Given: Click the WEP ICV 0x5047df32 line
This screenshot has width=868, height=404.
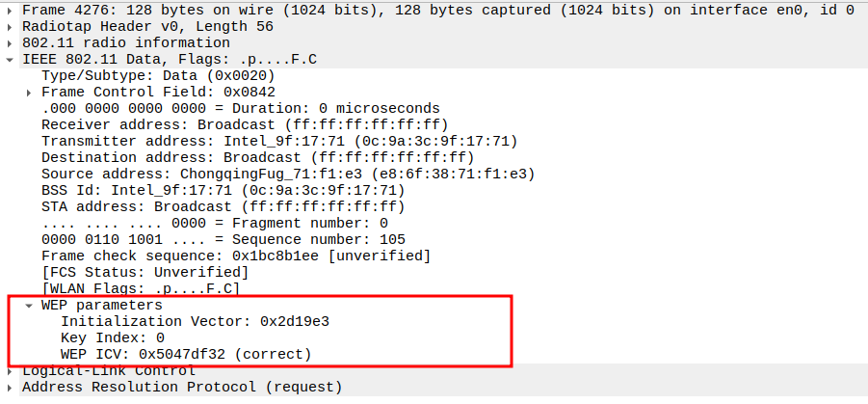Looking at the screenshot, I should pos(186,354).
